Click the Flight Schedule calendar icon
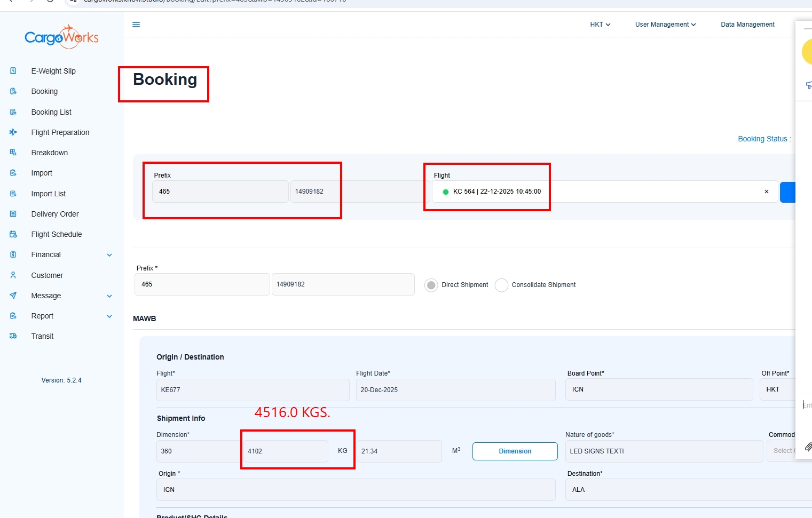Viewport: 812px width, 518px height. pyautogui.click(x=13, y=234)
